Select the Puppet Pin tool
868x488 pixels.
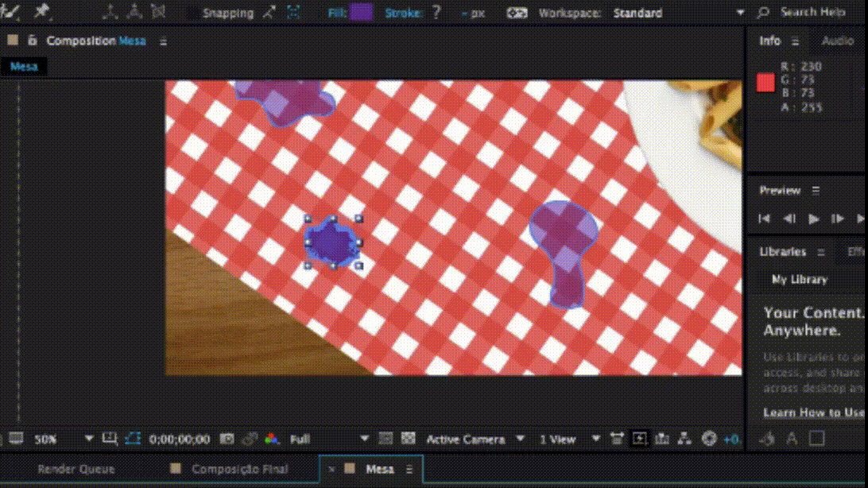click(42, 12)
